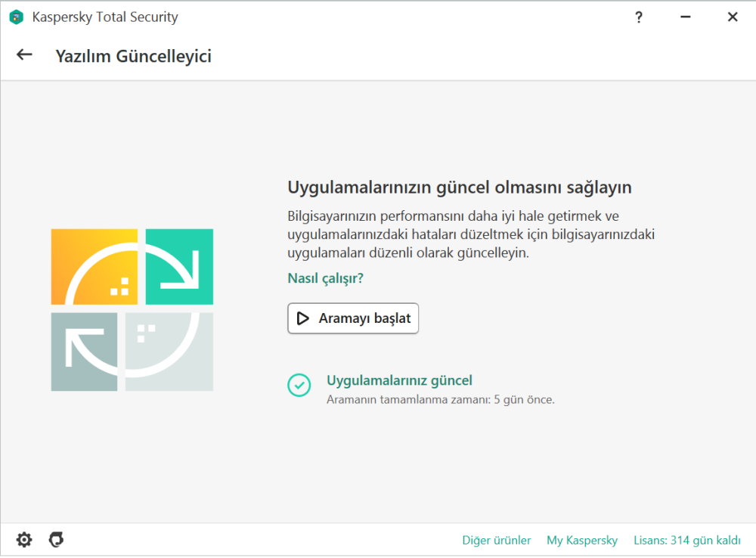Click the green check status icon
Viewport: 756px width, 558px height.
click(299, 385)
